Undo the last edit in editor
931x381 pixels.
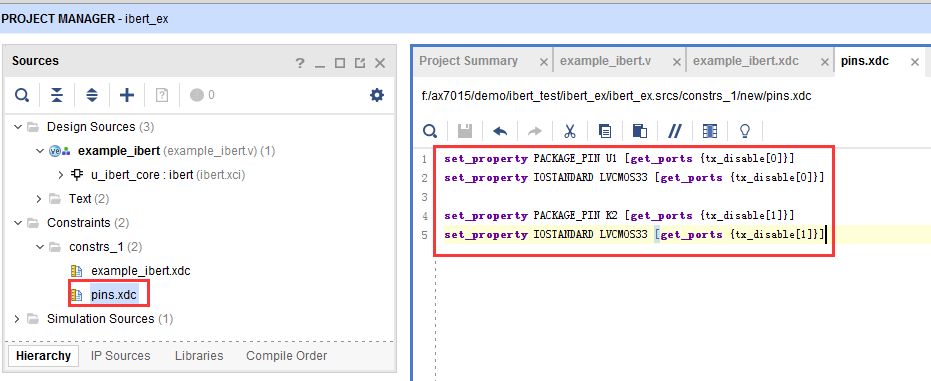coord(500,131)
